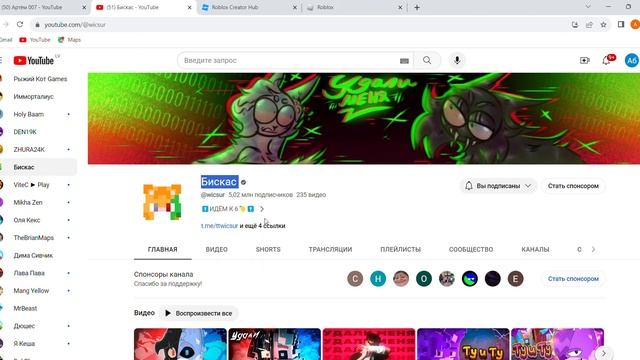
Task: Open account avatar menu in YouTube header
Action: click(x=631, y=60)
